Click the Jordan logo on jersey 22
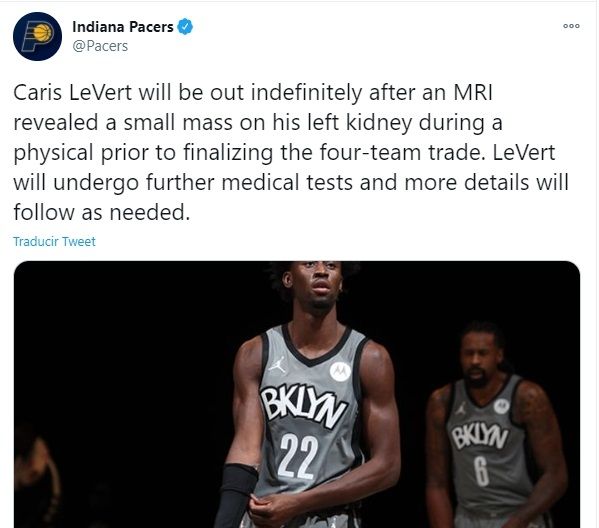599x528 pixels. [x=278, y=364]
